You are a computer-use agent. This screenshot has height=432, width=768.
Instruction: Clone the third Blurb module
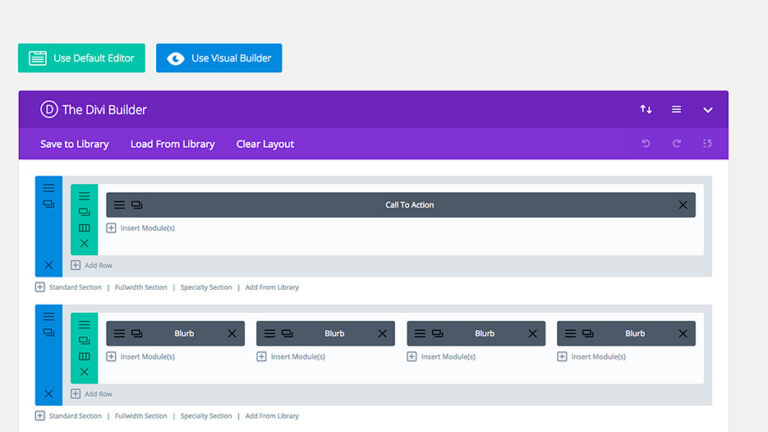(x=437, y=334)
